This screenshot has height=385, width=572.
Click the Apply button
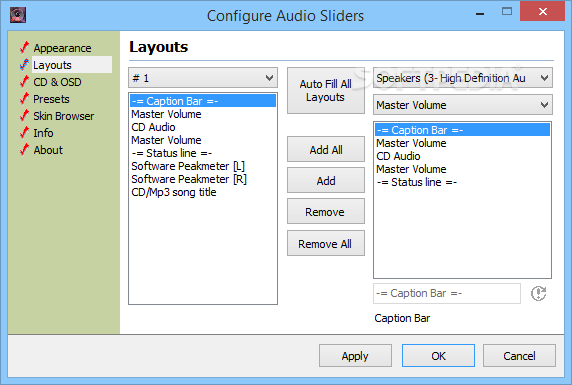coord(355,356)
